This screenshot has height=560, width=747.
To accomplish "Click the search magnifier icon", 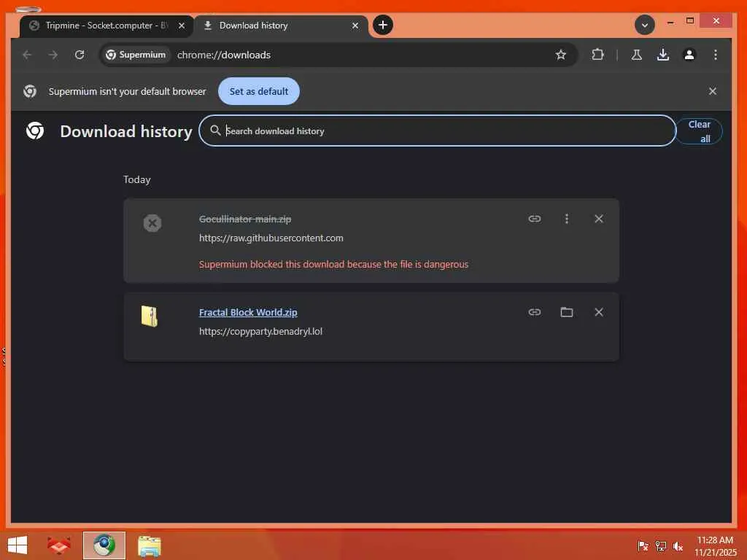I will tap(215, 131).
